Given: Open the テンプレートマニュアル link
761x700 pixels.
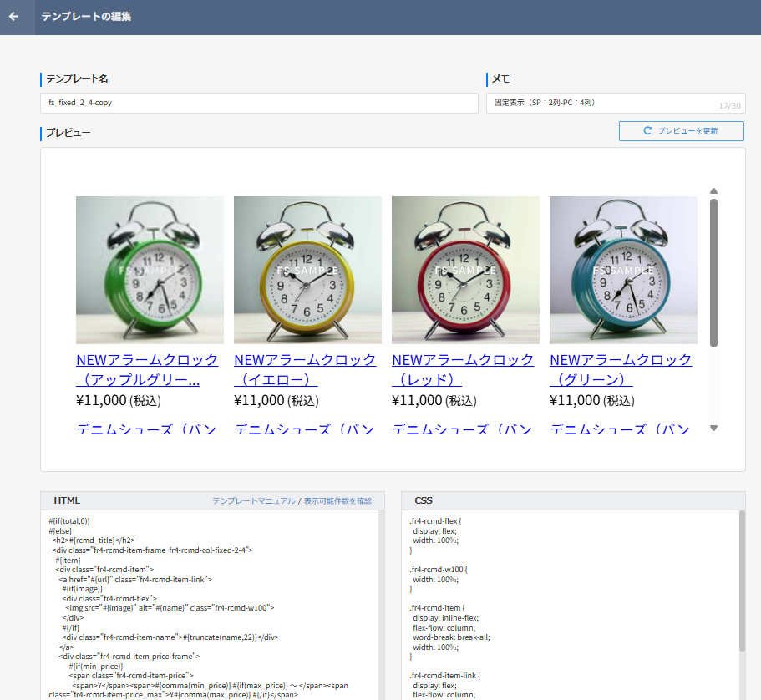Looking at the screenshot, I should (x=253, y=501).
